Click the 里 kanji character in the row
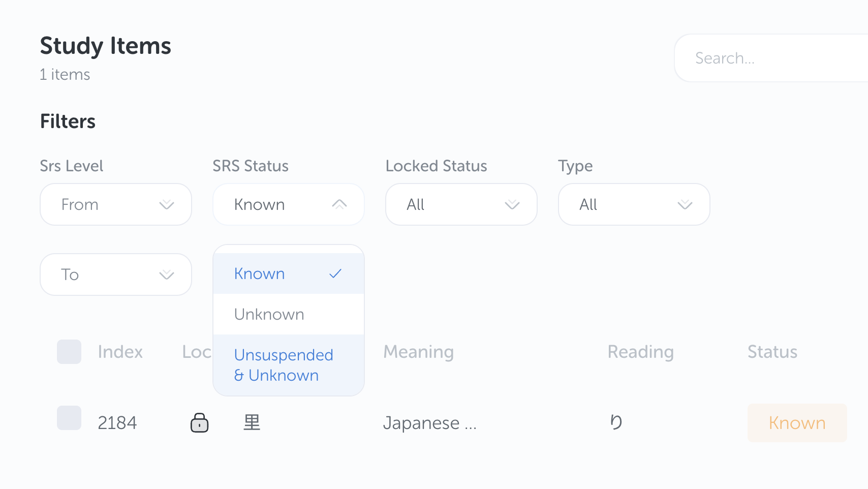This screenshot has width=868, height=489. pyautogui.click(x=252, y=422)
